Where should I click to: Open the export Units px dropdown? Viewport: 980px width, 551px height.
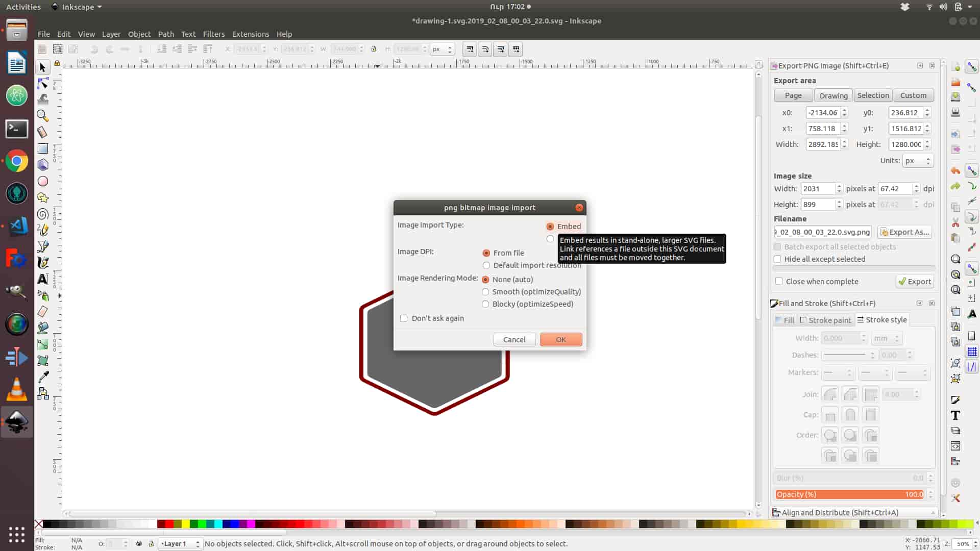point(917,161)
